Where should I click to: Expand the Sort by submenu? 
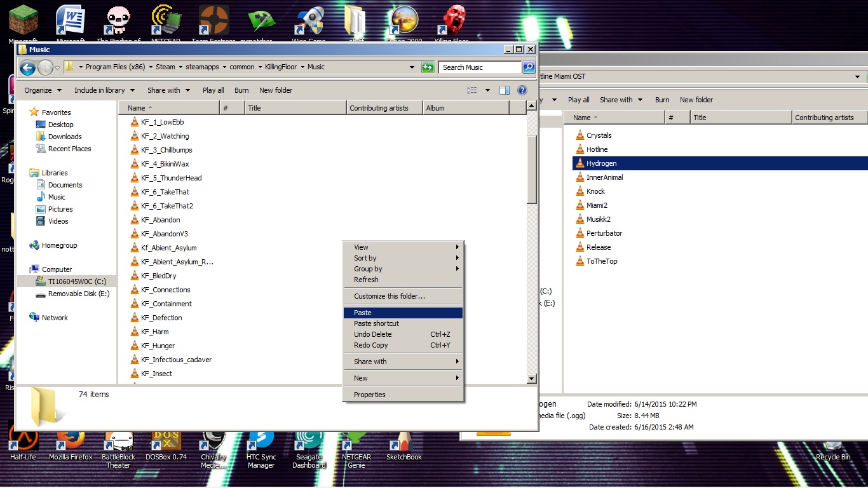tap(403, 258)
